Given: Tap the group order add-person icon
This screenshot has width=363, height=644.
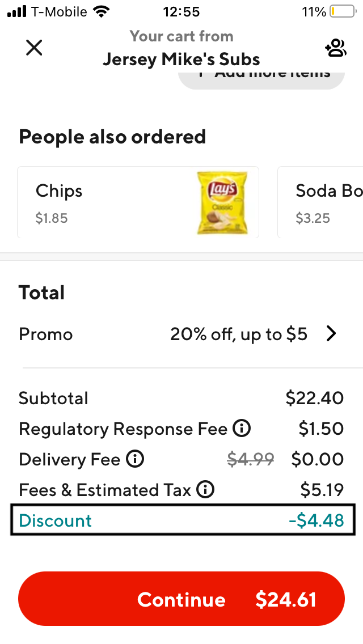Looking at the screenshot, I should click(x=335, y=48).
